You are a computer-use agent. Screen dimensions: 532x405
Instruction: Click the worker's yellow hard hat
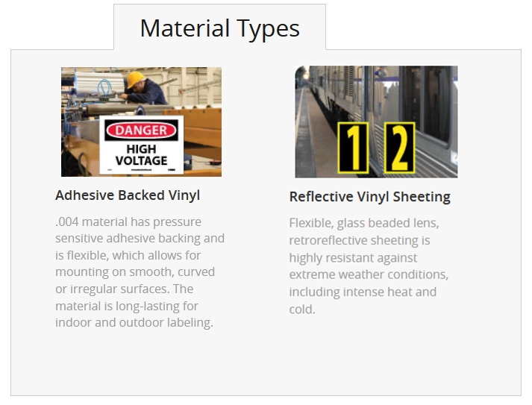pos(136,79)
